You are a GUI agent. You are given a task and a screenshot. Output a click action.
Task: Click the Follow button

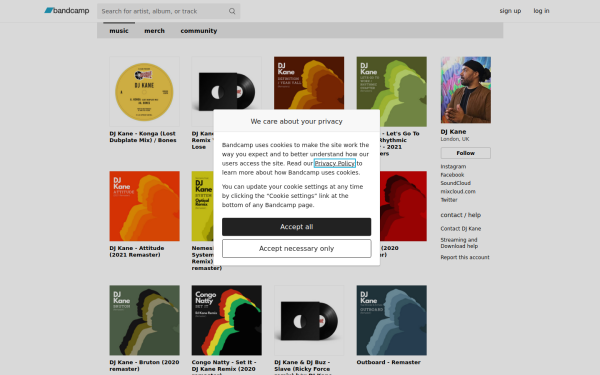tap(466, 153)
